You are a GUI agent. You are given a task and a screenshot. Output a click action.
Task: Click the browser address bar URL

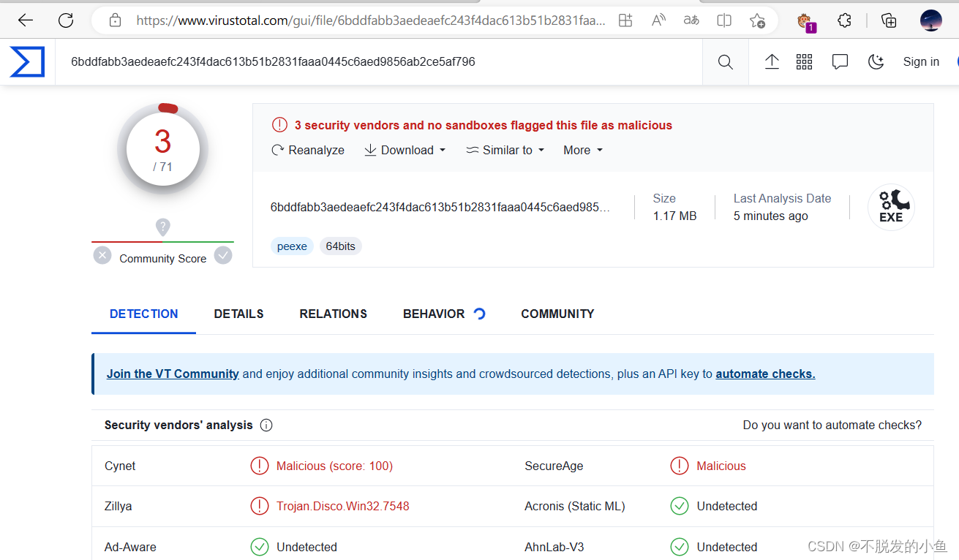click(x=371, y=20)
